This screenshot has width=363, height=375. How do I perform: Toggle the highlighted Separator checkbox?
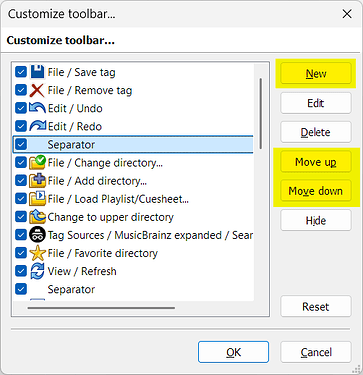[21, 144]
